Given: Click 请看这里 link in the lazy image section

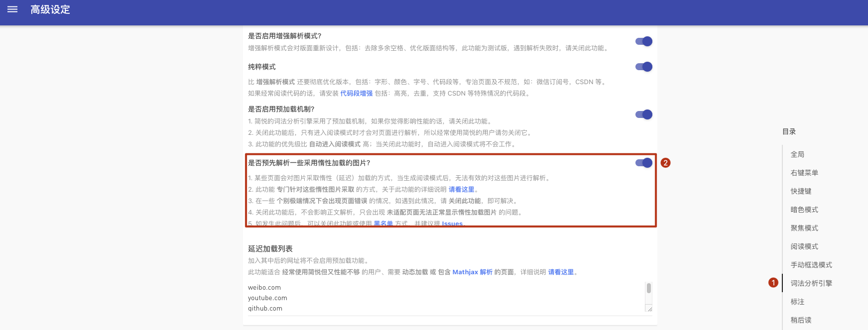Looking at the screenshot, I should click(x=461, y=190).
